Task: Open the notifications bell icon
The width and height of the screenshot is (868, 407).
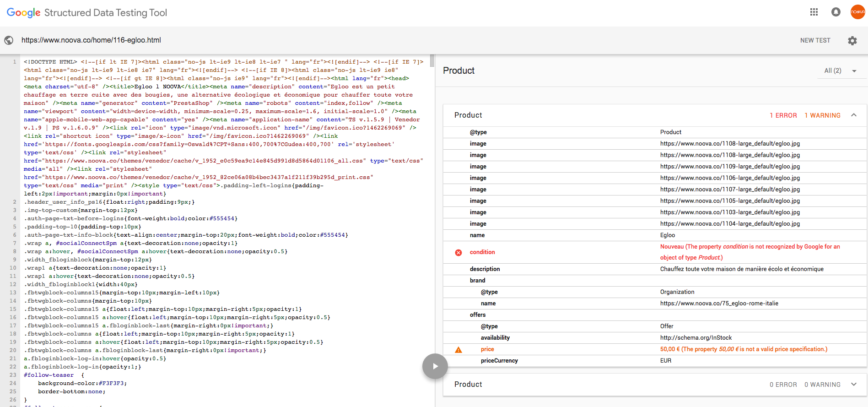Action: [836, 12]
